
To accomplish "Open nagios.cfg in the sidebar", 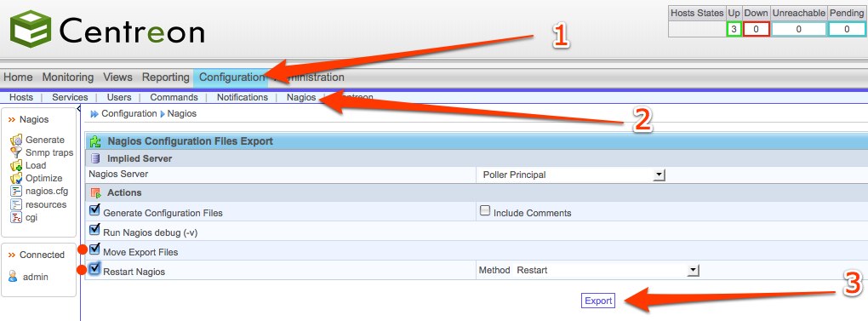I will (47, 191).
